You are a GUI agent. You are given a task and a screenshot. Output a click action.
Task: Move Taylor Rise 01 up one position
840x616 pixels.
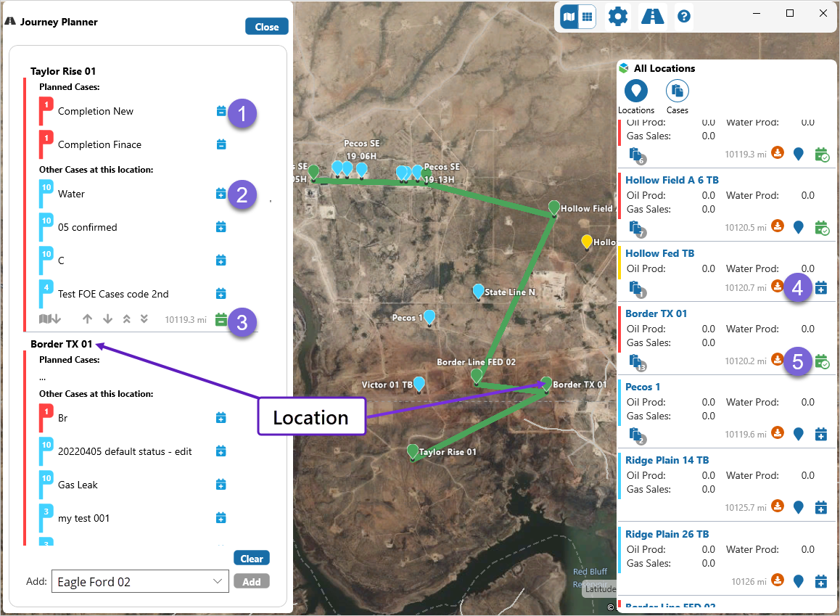click(x=88, y=319)
